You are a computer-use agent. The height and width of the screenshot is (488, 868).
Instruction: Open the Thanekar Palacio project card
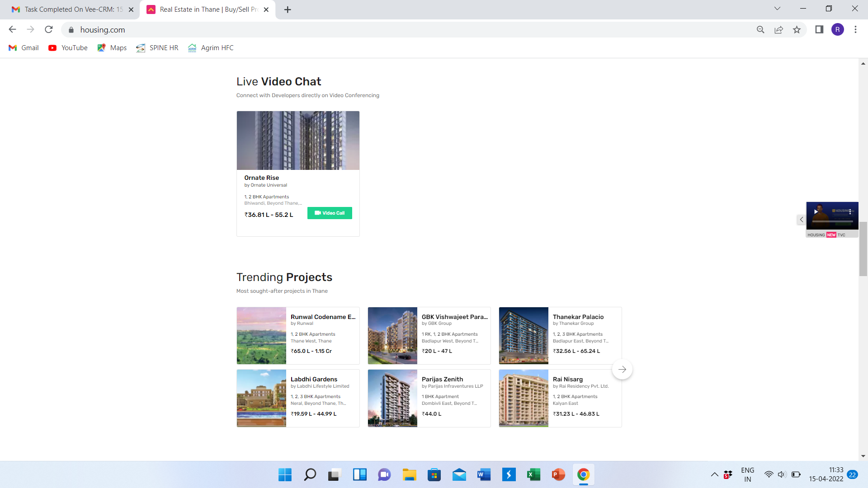point(560,336)
